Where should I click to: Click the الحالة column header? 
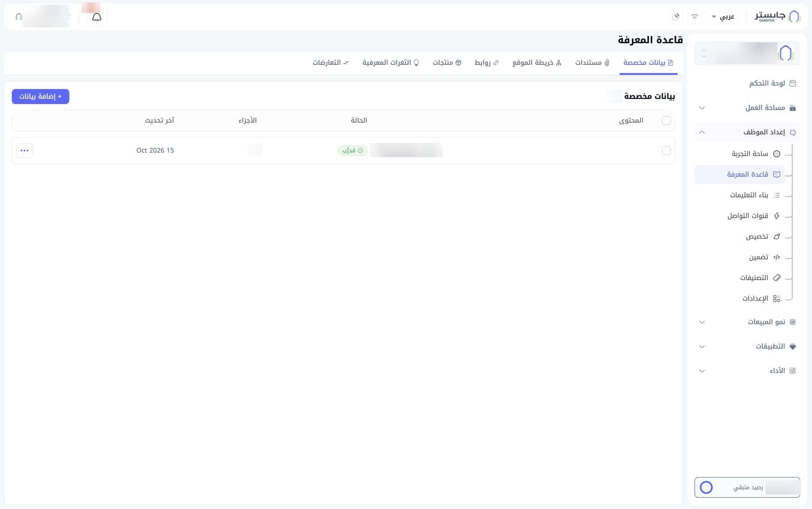coord(359,121)
